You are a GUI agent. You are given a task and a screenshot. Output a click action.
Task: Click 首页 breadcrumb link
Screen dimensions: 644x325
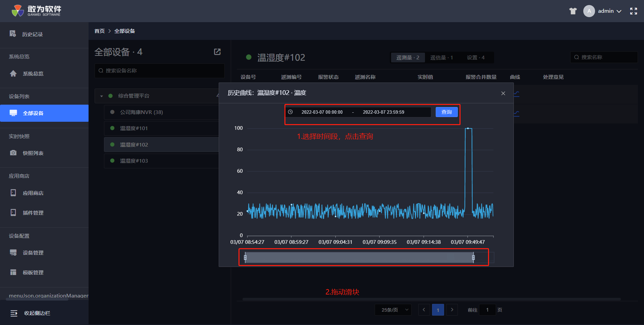click(x=100, y=31)
